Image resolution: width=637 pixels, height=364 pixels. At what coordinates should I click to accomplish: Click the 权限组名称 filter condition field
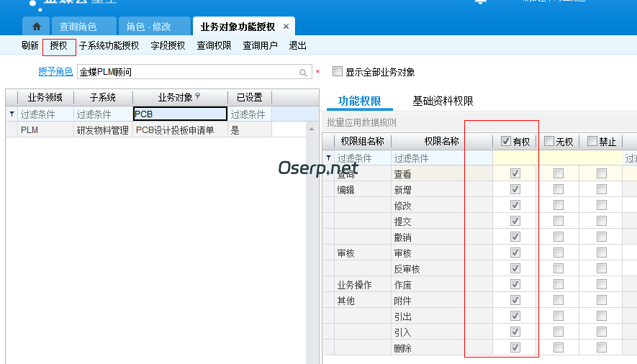point(362,158)
